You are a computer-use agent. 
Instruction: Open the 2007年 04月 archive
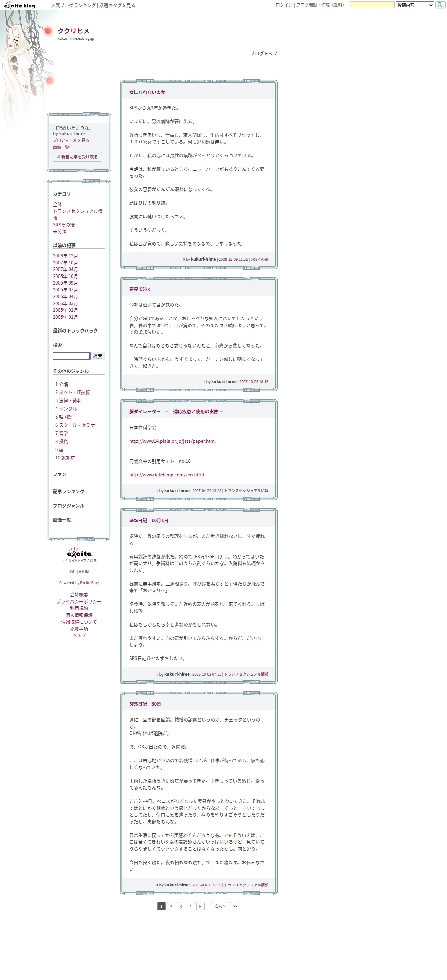[x=65, y=269]
